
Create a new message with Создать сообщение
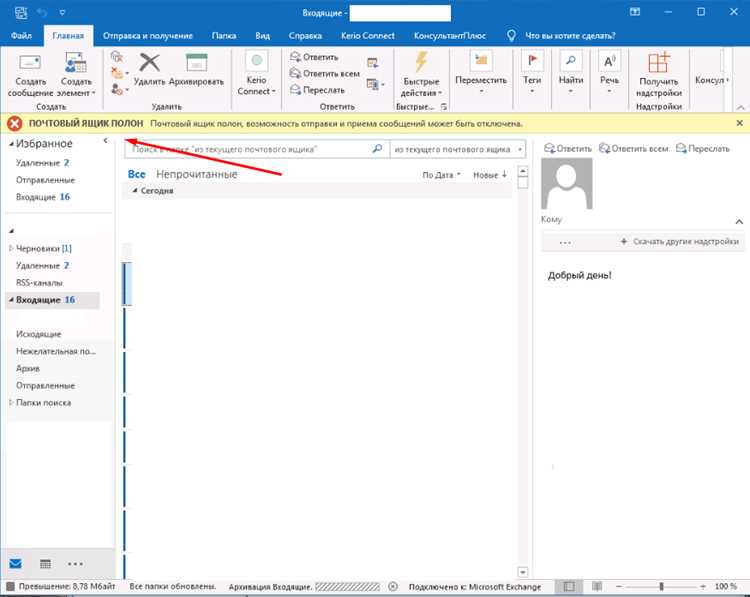(x=30, y=74)
